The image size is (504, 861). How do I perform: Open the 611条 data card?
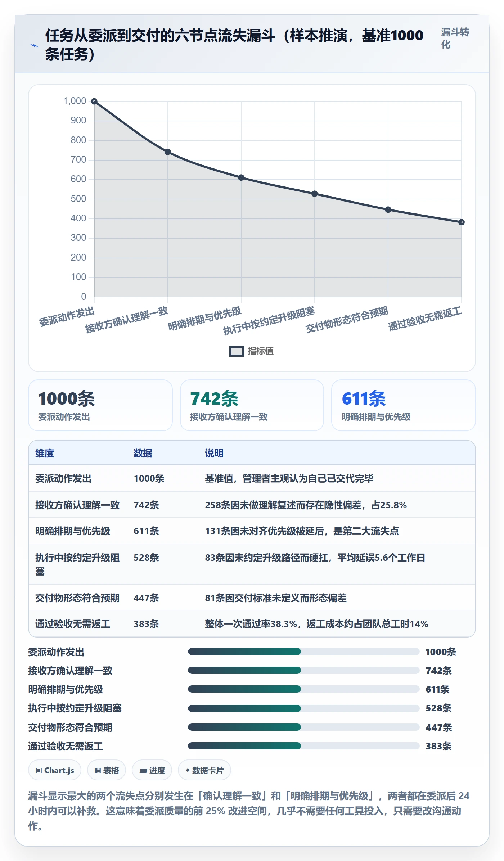point(404,405)
